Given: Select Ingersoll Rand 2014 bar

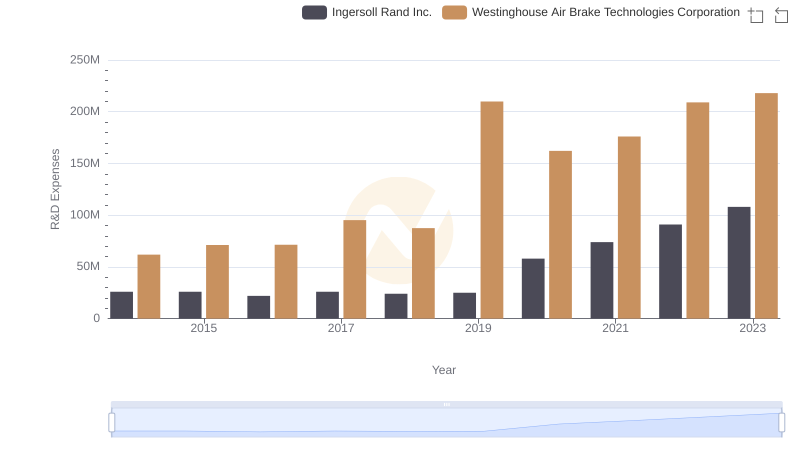Looking at the screenshot, I should (121, 305).
